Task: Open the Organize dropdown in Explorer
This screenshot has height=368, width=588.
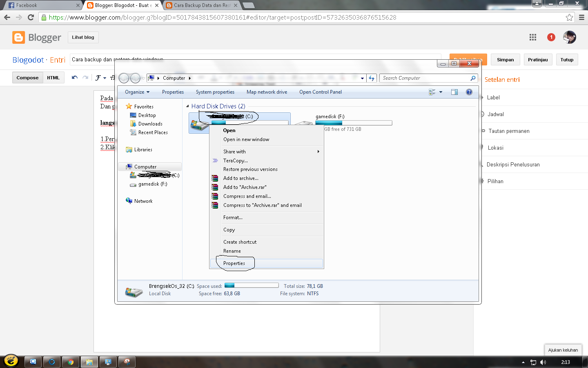Action: click(x=137, y=92)
